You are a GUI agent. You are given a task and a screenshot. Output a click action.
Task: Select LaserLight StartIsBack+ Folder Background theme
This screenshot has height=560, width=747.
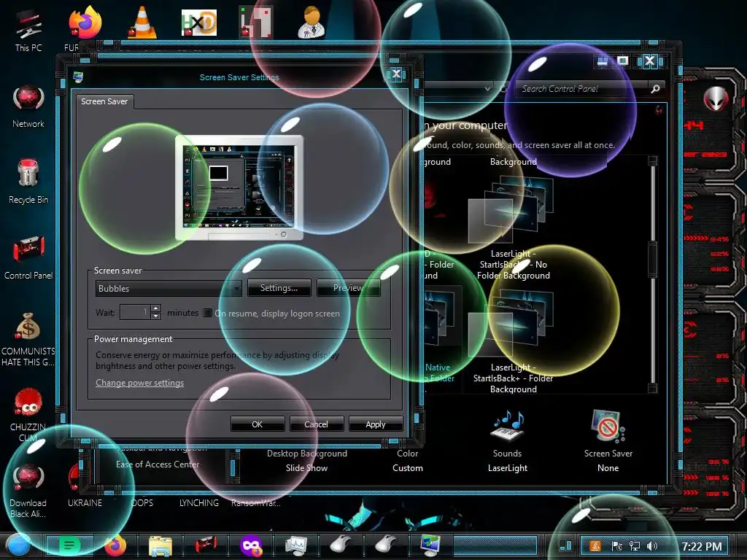point(513,342)
